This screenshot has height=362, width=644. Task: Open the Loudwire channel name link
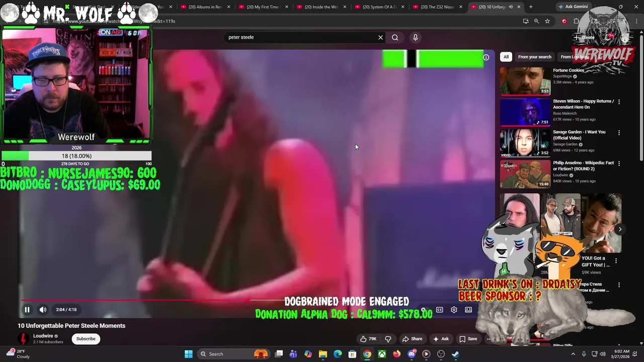(43, 336)
